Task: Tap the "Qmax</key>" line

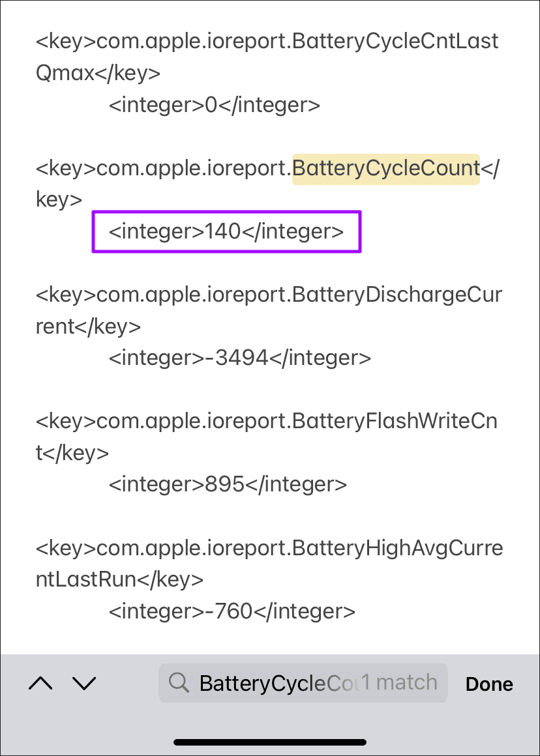Action: [x=98, y=73]
